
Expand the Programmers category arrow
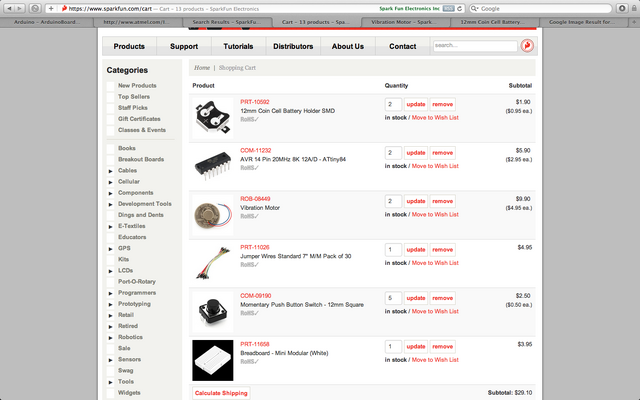[x=111, y=293]
